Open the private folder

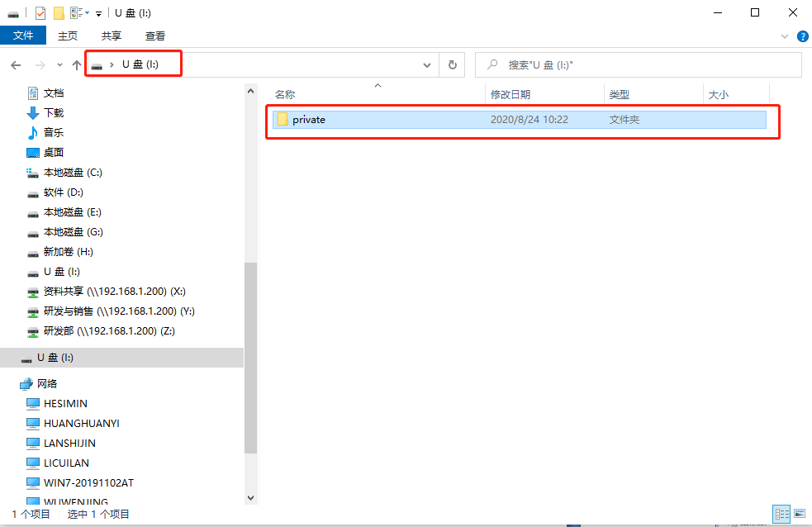310,119
